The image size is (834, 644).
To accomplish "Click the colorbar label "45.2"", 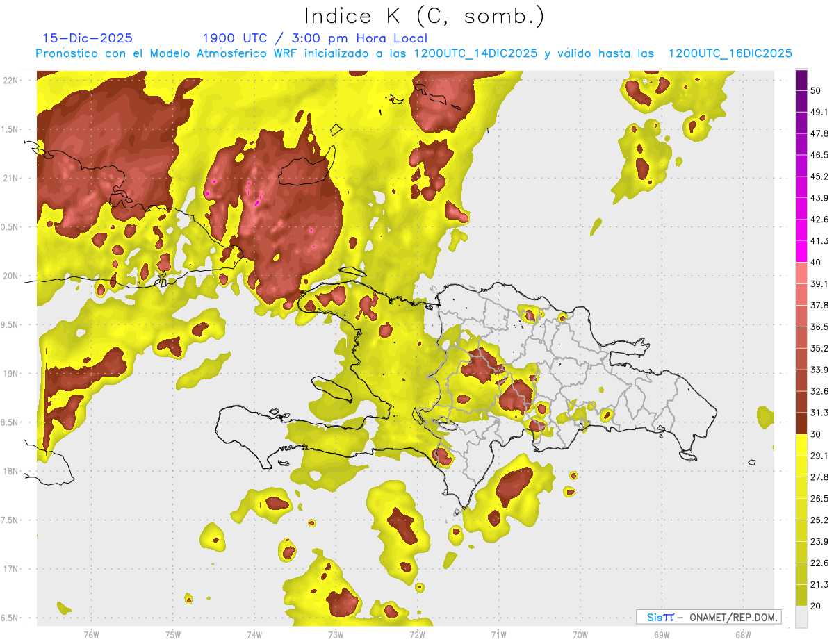I will pyautogui.click(x=819, y=176).
